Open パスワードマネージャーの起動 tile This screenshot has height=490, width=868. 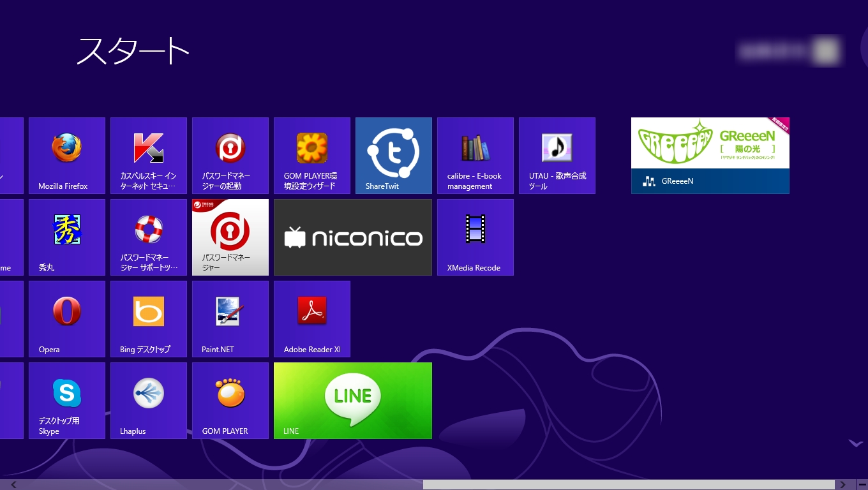tap(230, 156)
